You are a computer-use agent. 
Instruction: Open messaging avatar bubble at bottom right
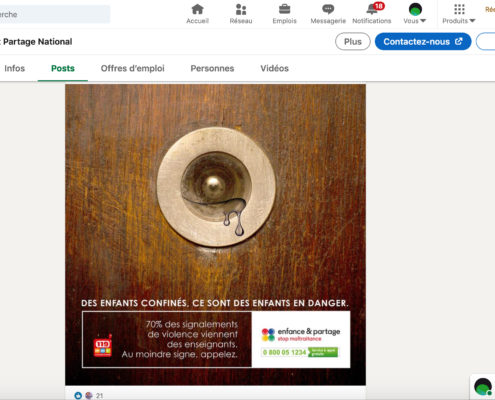click(x=483, y=387)
